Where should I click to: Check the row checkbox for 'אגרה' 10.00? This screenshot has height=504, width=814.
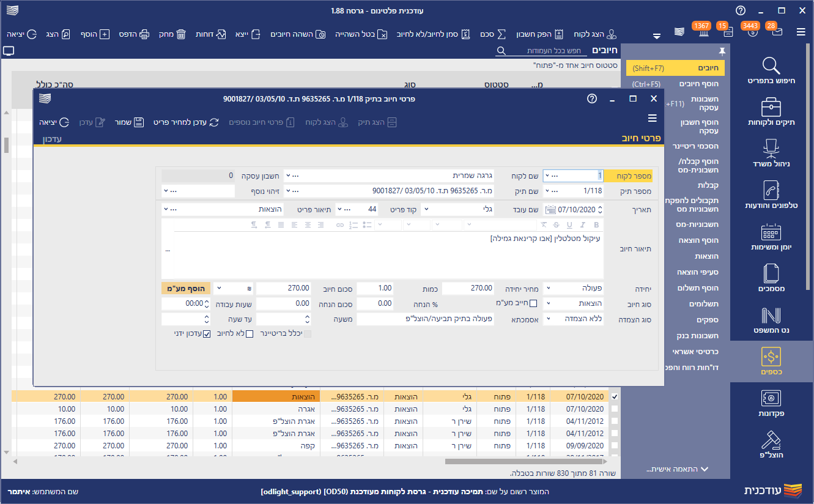pyautogui.click(x=615, y=409)
